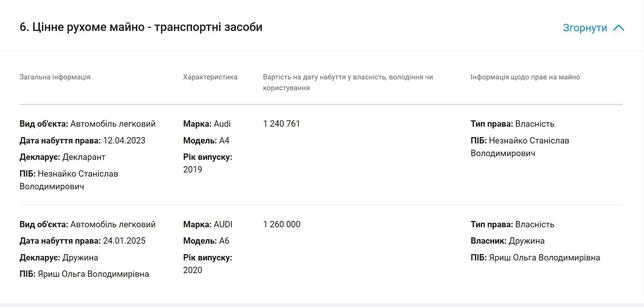Click 'Тип права: Власність' in Audi A6 row
The height and width of the screenshot is (307, 644).
click(512, 224)
